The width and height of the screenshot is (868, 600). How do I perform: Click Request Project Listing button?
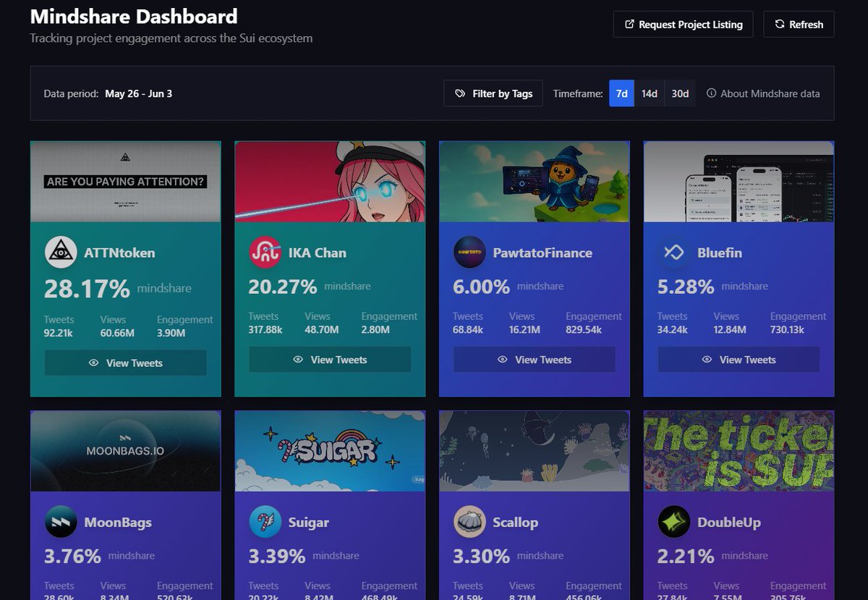coord(683,25)
